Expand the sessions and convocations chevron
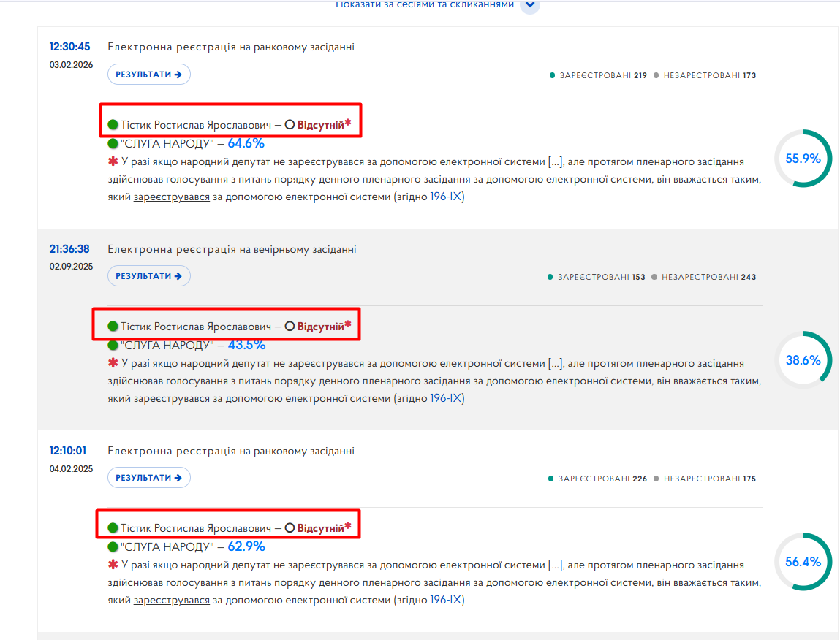840x640 pixels. (530, 5)
